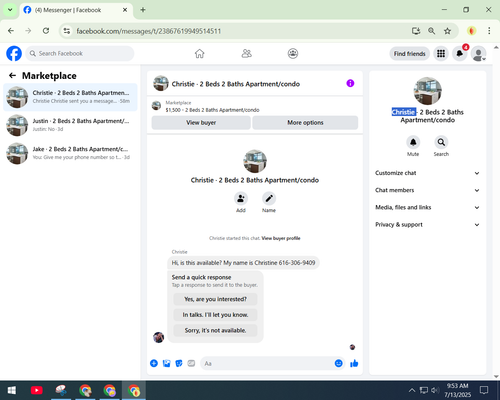The width and height of the screenshot is (500, 400).
Task: Open the notifications bell
Action: (x=460, y=53)
